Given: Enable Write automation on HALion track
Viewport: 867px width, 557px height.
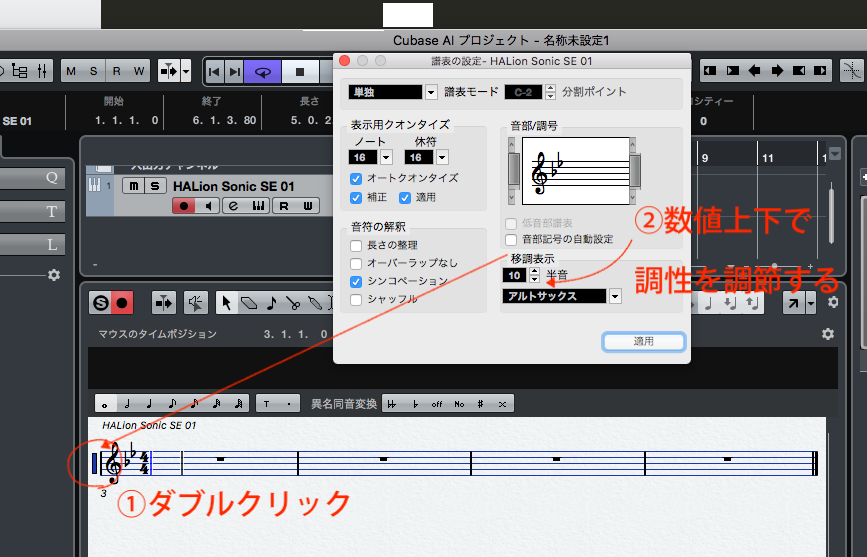Looking at the screenshot, I should [308, 206].
